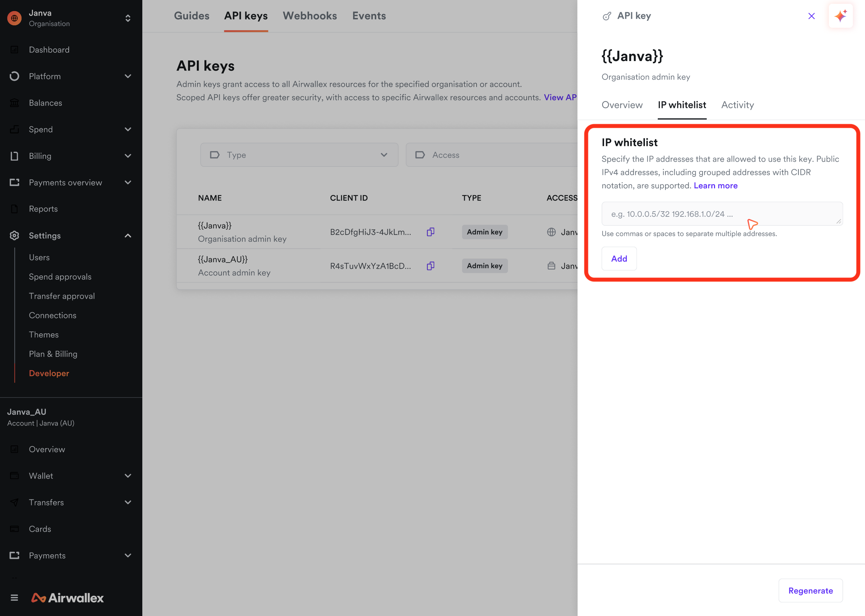Copy the client ID for {{Janva}} key
Viewport: 865px width, 616px height.
pos(430,232)
